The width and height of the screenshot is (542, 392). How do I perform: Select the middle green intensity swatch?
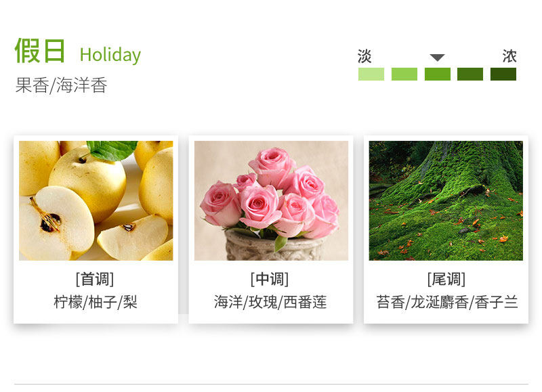click(437, 74)
